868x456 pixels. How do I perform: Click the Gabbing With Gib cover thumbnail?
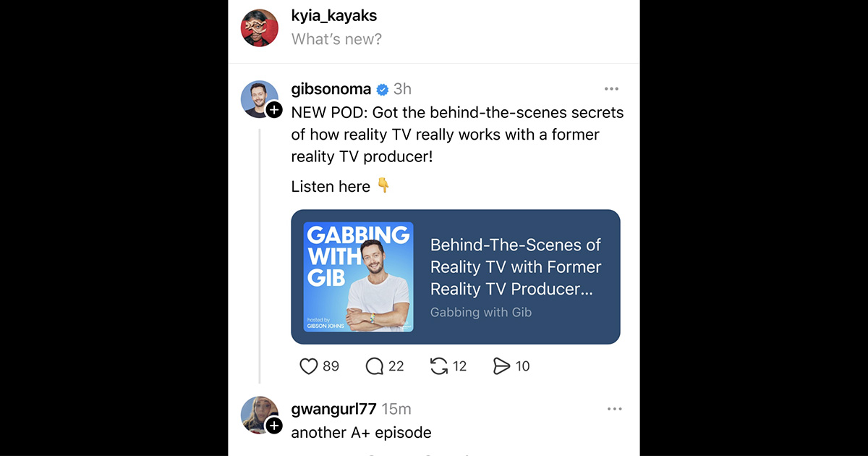tap(358, 276)
